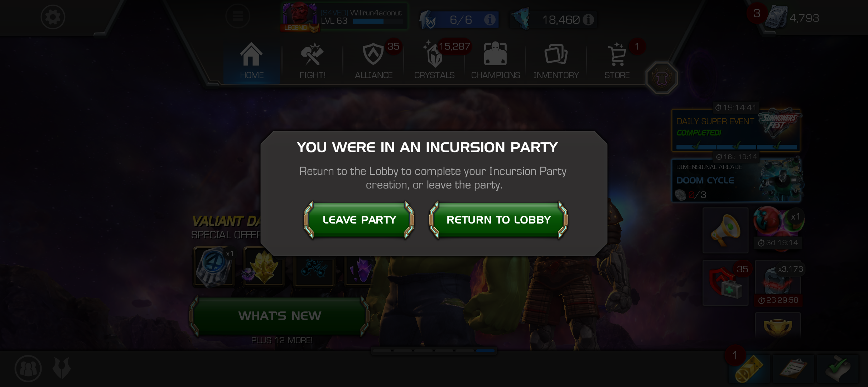This screenshot has width=868, height=387.
Task: Open the What's New button
Action: pyautogui.click(x=280, y=316)
